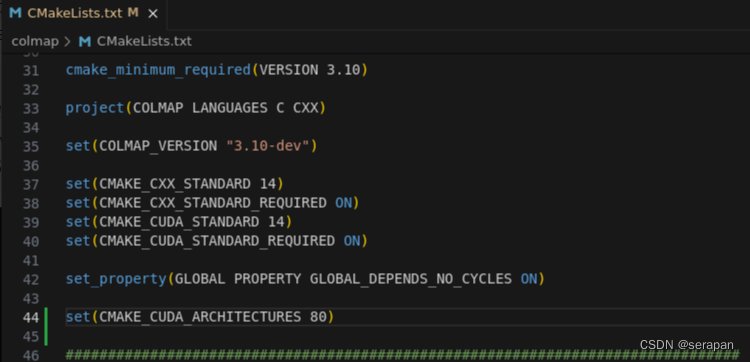Click the hash comment line 46
Viewport: 750px width, 362px height.
tap(402, 355)
